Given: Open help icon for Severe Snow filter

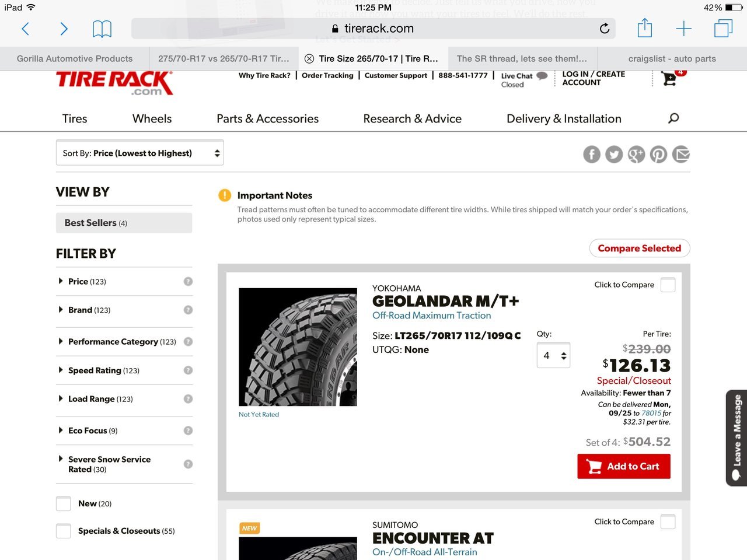Looking at the screenshot, I should click(188, 464).
